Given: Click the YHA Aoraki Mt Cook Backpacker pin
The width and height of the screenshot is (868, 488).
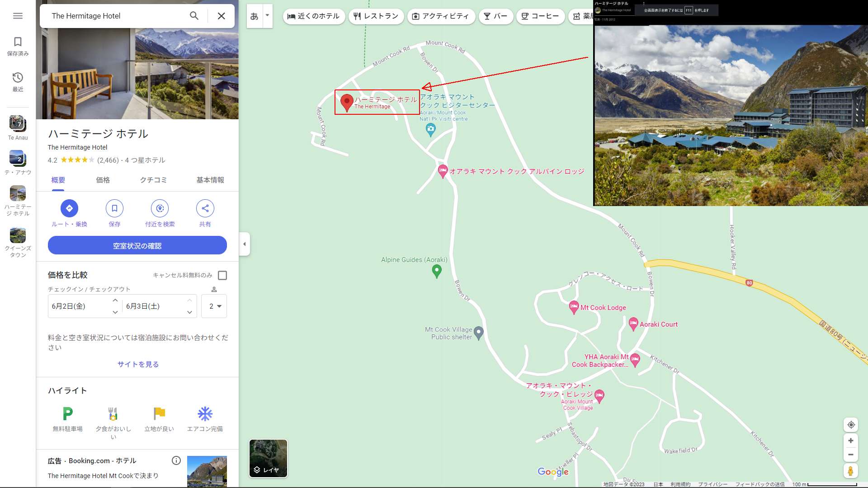Looking at the screenshot, I should click(635, 361).
